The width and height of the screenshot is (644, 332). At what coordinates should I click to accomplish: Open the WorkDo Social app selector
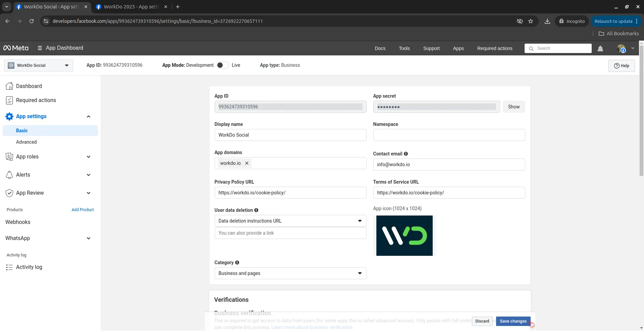39,65
